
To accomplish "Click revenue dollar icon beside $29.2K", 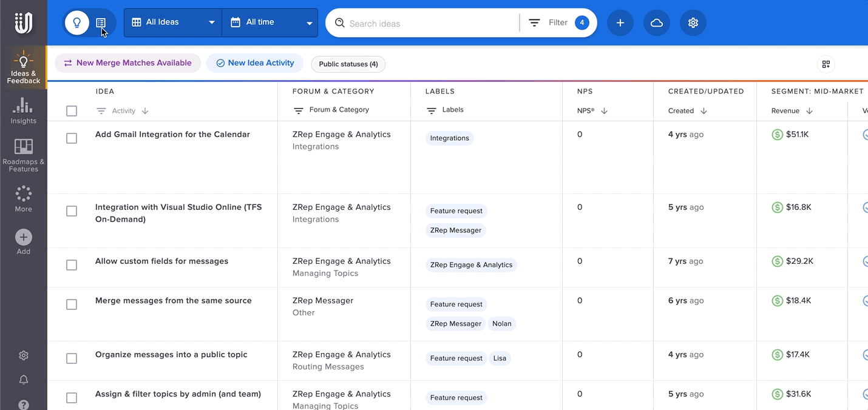I will coord(777,261).
